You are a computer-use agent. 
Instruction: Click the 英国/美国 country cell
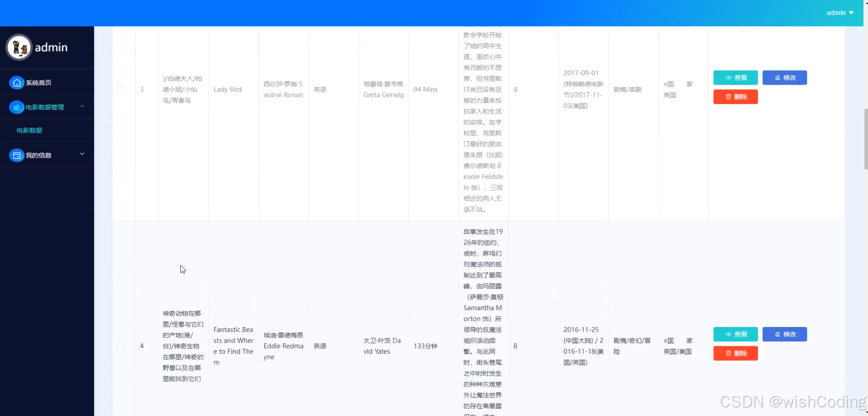point(678,346)
